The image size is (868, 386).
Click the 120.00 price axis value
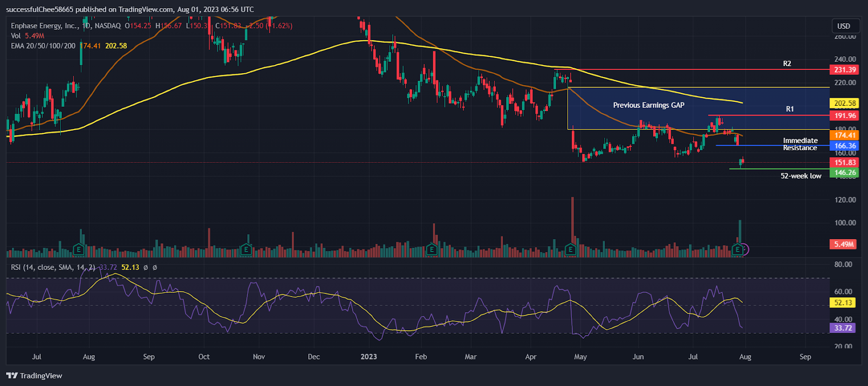pyautogui.click(x=845, y=200)
